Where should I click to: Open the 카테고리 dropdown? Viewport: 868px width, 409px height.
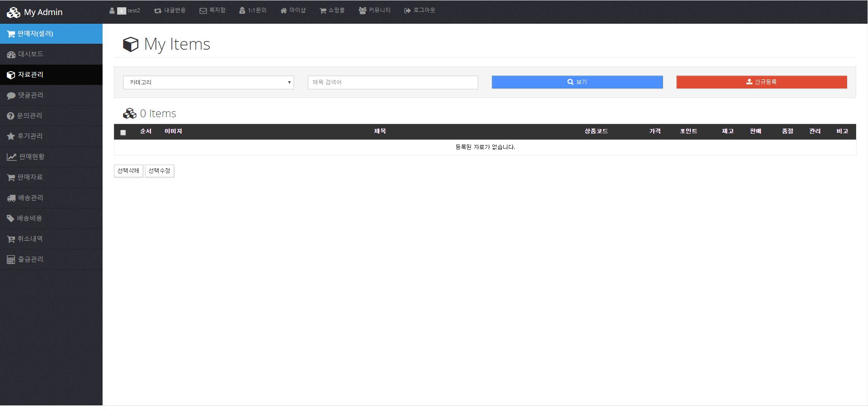click(208, 83)
